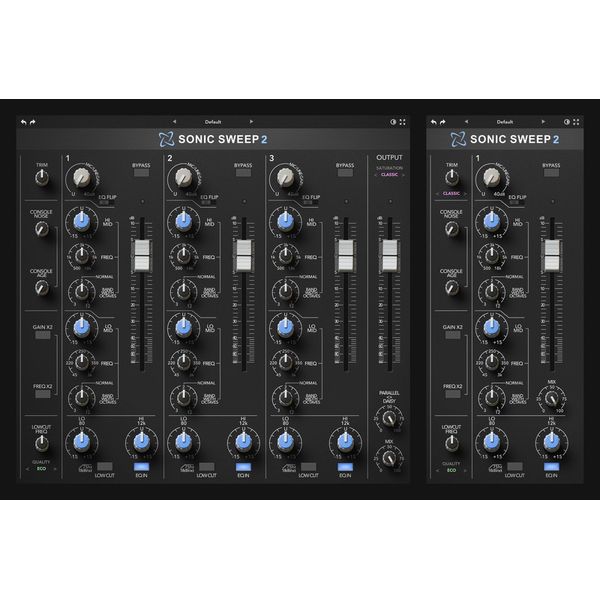Select previous preset in large window
Viewport: 600px width, 600px height.
(x=174, y=122)
